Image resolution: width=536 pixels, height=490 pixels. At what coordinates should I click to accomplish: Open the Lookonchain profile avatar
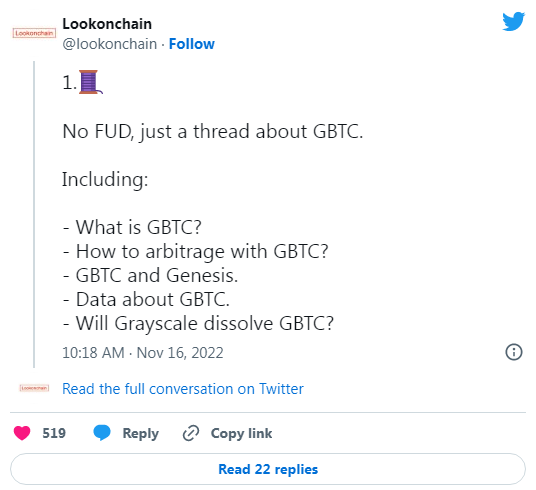pos(34,33)
